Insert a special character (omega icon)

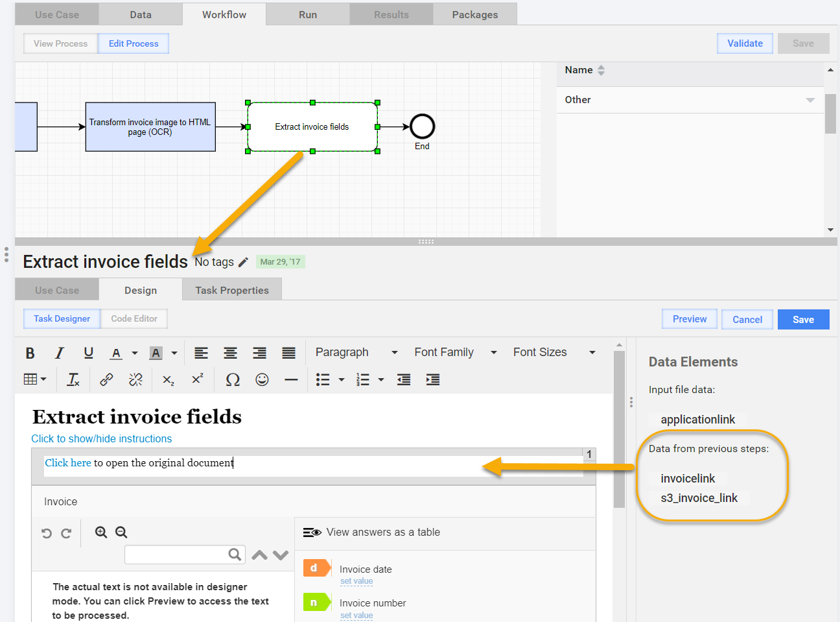point(233,379)
